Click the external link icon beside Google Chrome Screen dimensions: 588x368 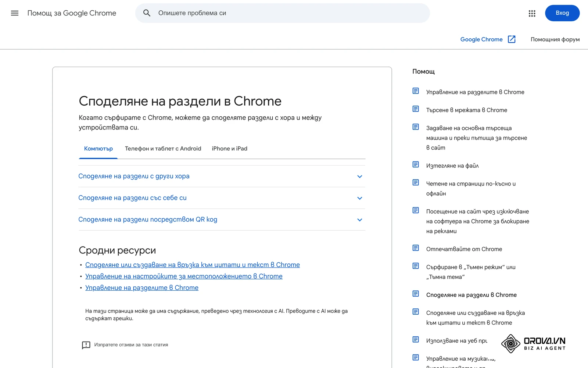[512, 39]
